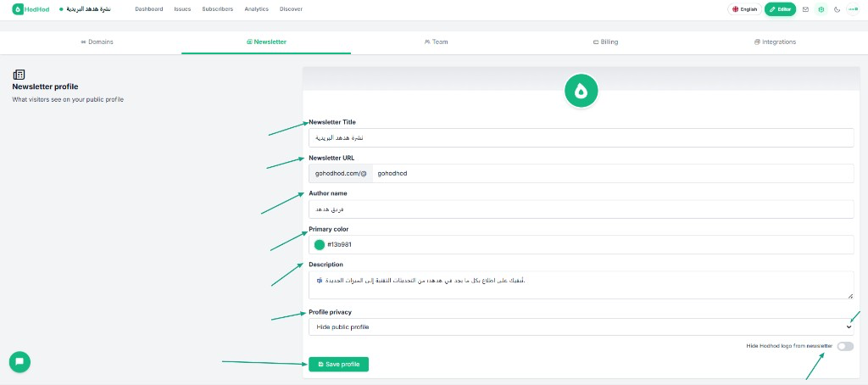Viewport: 868px width, 385px height.
Task: Switch to Integrations tab
Action: click(775, 42)
